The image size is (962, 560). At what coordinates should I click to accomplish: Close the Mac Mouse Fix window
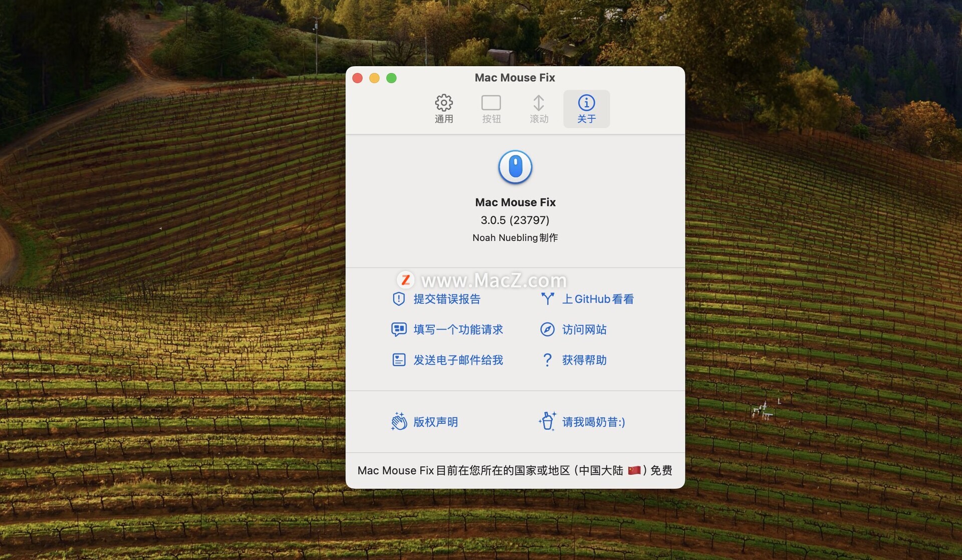coord(357,78)
